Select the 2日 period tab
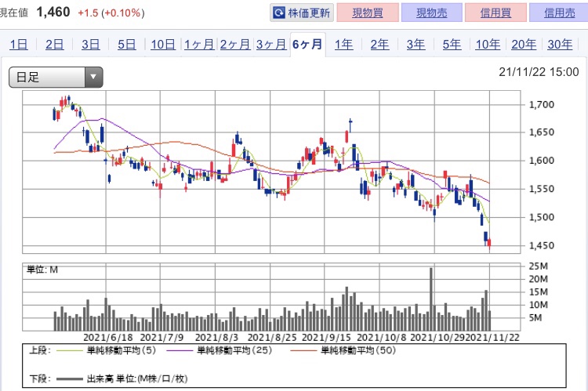The height and width of the screenshot is (391, 588). pos(55,45)
